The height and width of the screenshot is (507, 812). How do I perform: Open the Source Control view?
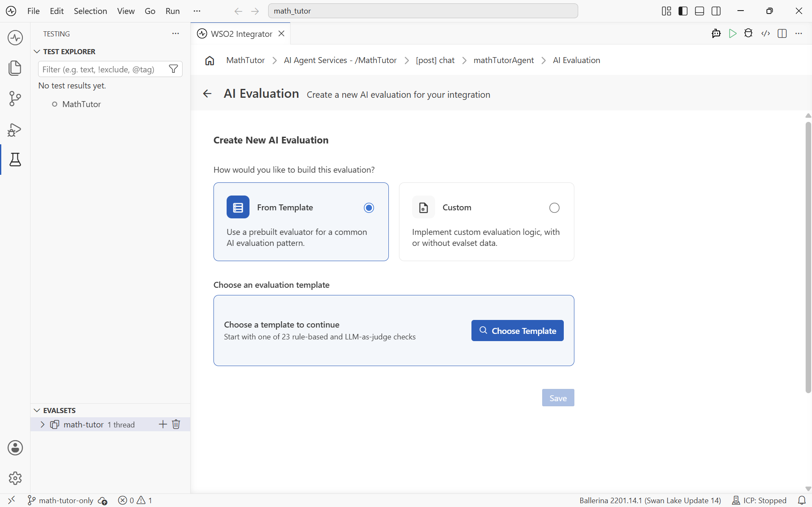coord(15,99)
